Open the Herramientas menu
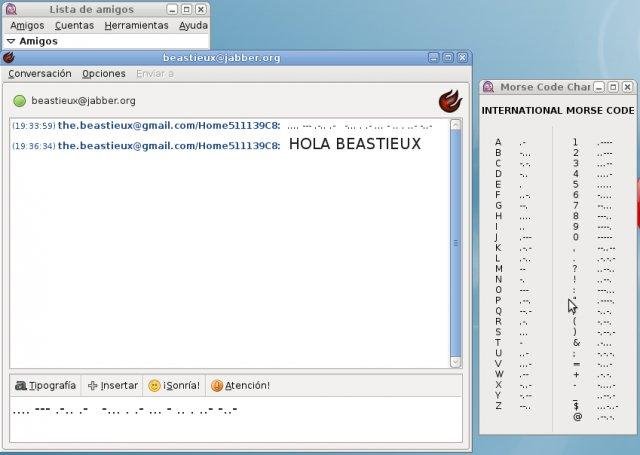Screen dimensions: 640x455 136,25
